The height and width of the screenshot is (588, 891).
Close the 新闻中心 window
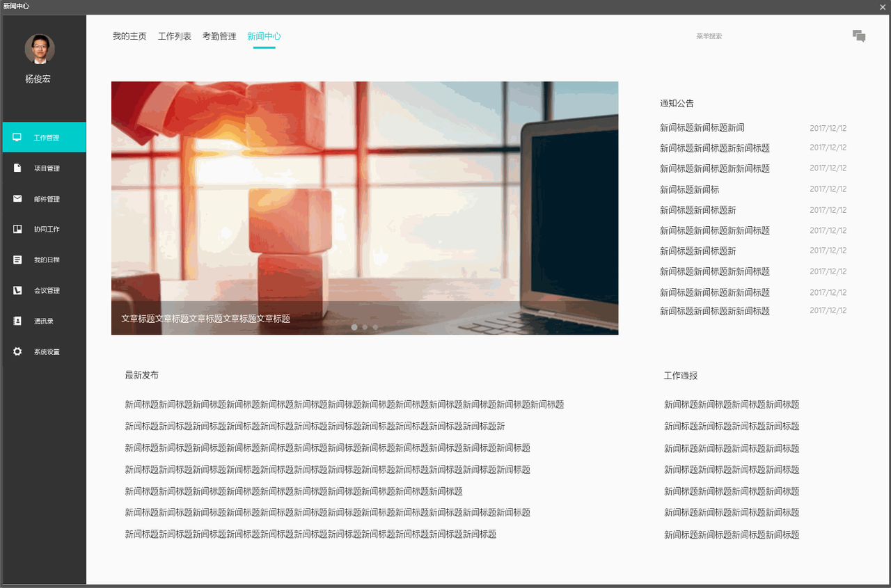coord(883,6)
